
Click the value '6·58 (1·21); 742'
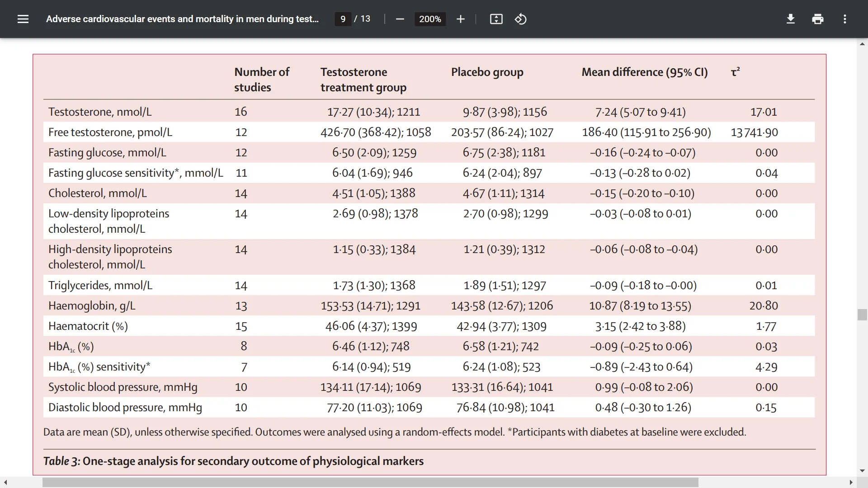tap(501, 346)
